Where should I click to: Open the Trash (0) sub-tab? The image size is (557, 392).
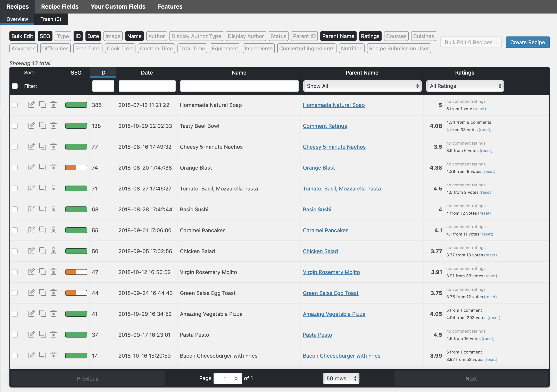point(51,19)
